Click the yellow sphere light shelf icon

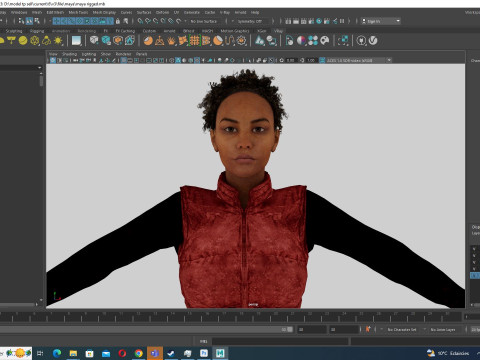[x=23, y=41]
